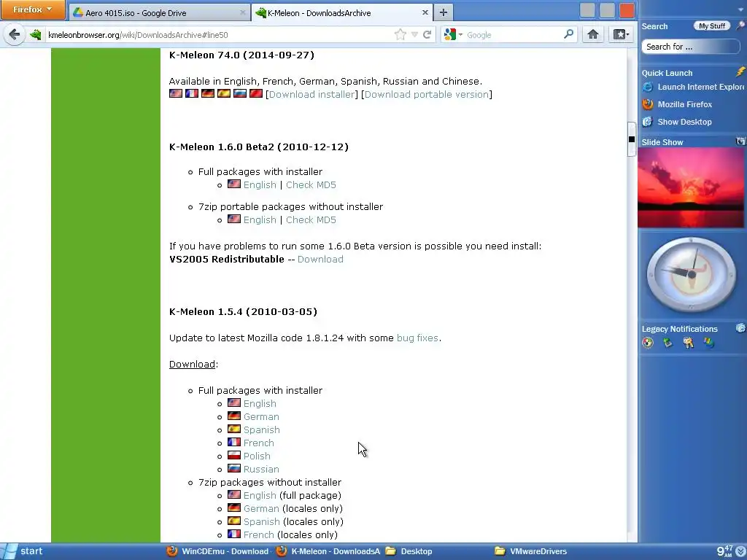
Task: Click the My Stuff button in sidebar
Action: pos(712,26)
